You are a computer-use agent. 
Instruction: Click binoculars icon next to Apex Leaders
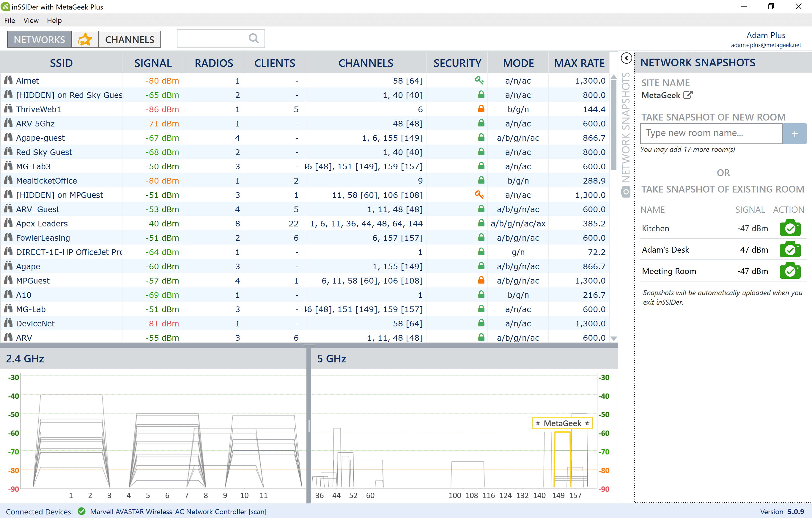[x=8, y=223]
